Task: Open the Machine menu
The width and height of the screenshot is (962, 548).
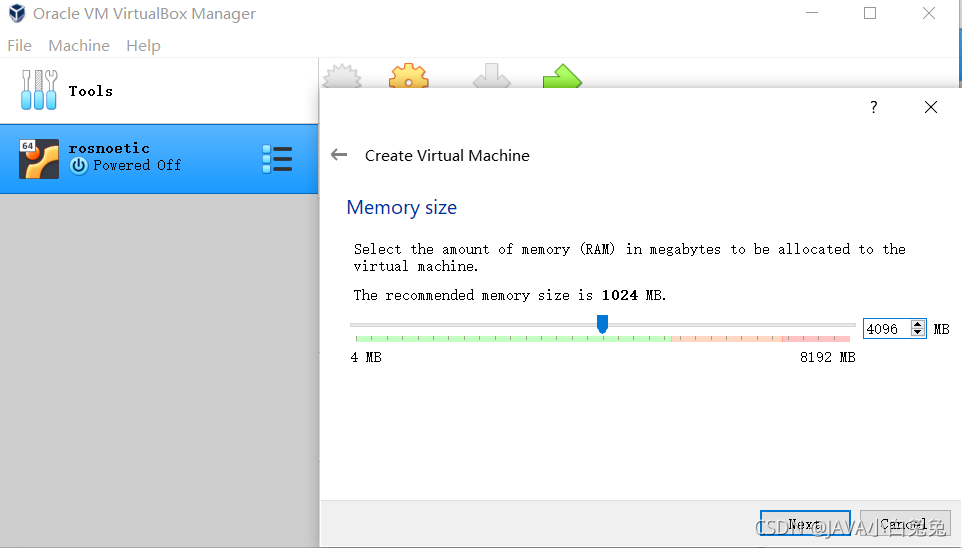Action: [79, 45]
